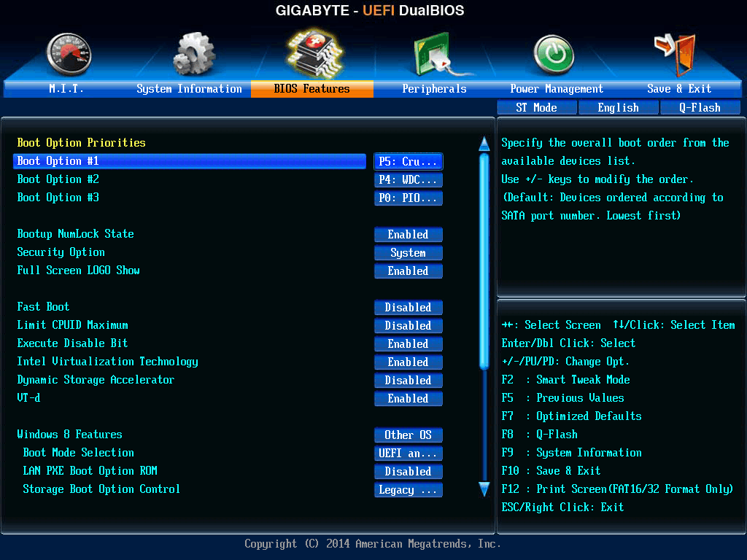
Task: Change language via the English button
Action: [x=619, y=108]
